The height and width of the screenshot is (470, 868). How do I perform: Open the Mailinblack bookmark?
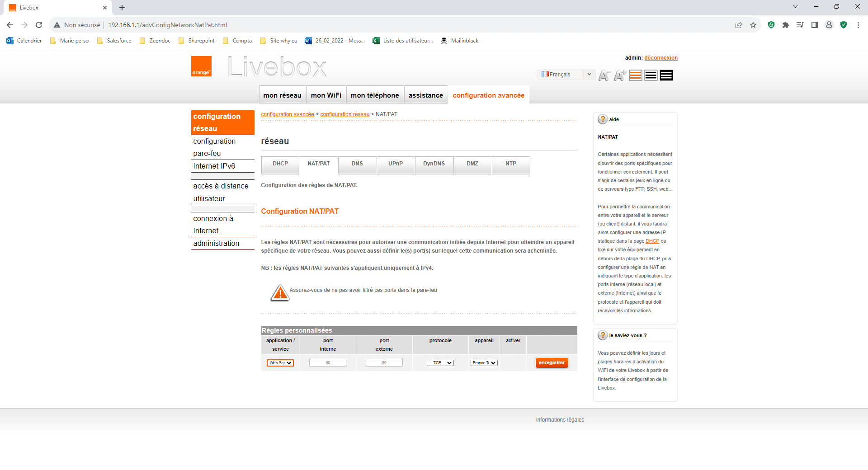[459, 41]
